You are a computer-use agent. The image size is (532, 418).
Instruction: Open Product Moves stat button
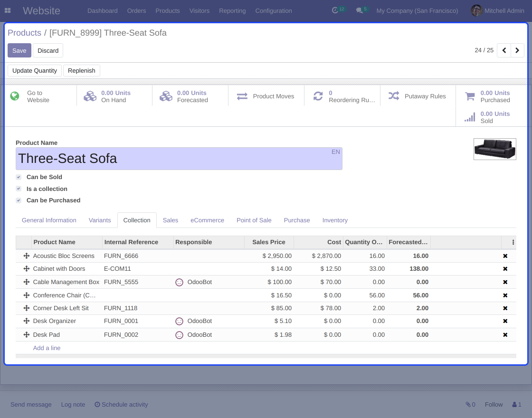tap(266, 96)
